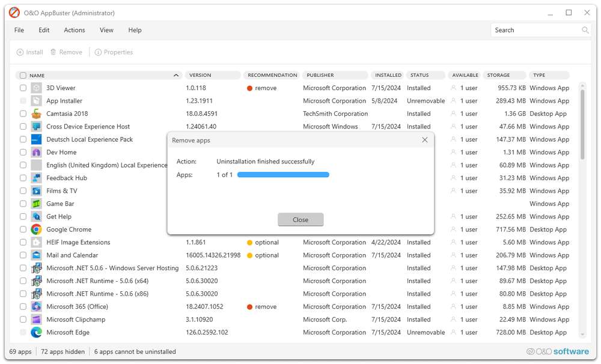
Task: Click the O&O AppBuster title bar logo
Action: pyautogui.click(x=14, y=13)
